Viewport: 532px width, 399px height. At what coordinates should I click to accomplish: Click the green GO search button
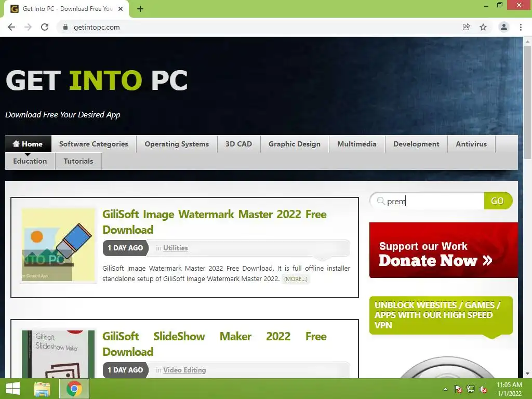497,201
